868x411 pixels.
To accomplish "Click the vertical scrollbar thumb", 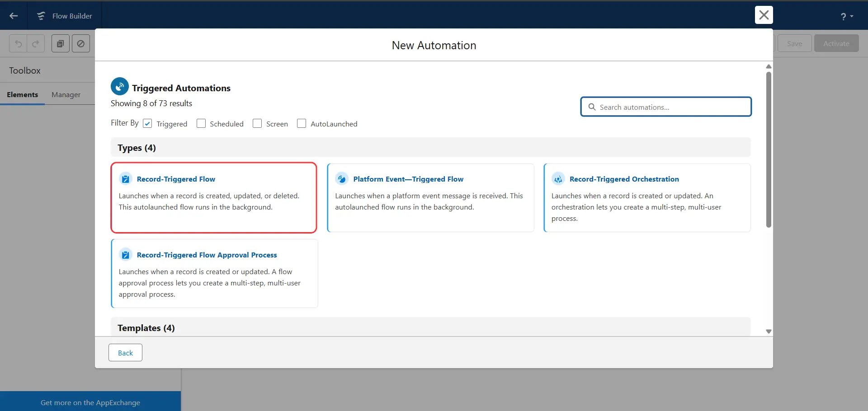I will (769, 149).
